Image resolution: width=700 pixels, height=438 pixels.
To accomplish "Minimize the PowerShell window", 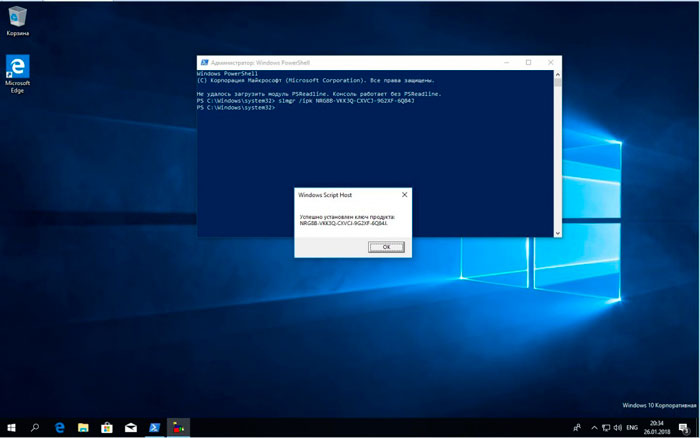I will coord(506,63).
